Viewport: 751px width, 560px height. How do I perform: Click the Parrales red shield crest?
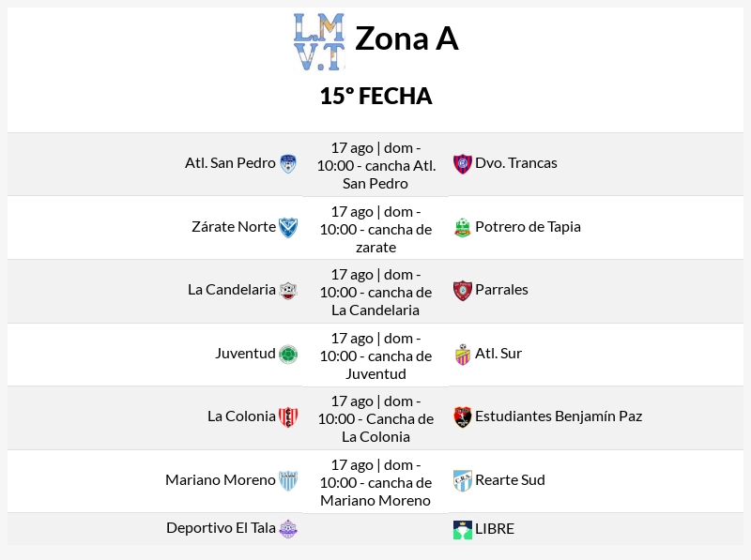click(462, 291)
